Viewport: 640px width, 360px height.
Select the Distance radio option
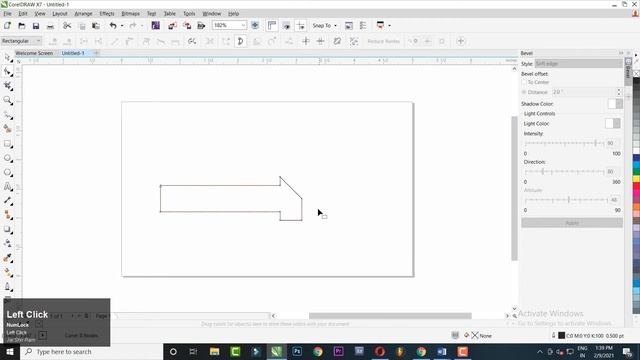[524, 92]
